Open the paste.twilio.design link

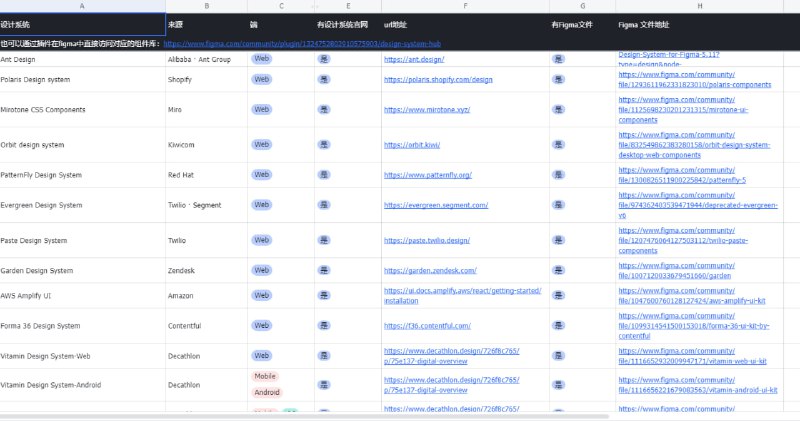point(427,240)
